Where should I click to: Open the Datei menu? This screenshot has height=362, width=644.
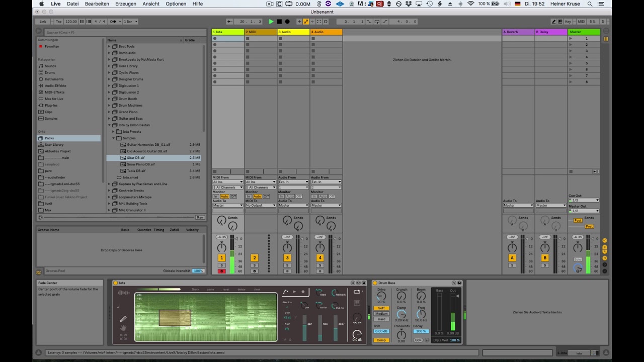(73, 4)
